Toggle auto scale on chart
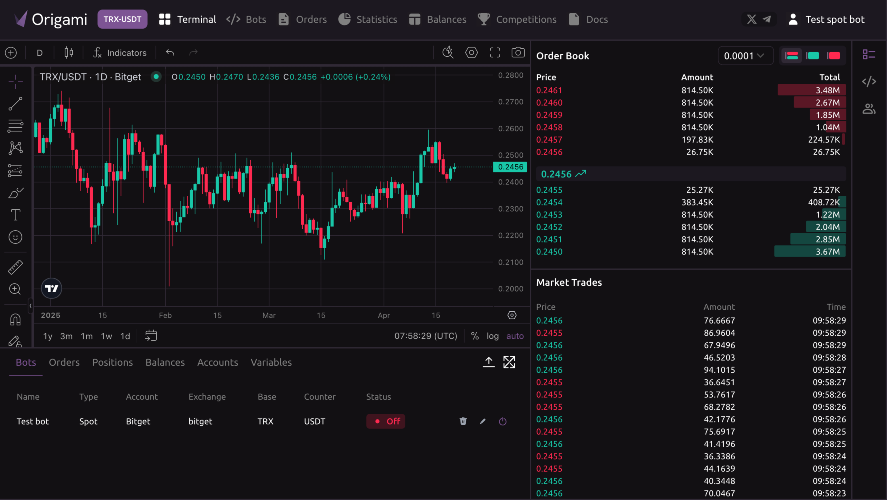 515,336
